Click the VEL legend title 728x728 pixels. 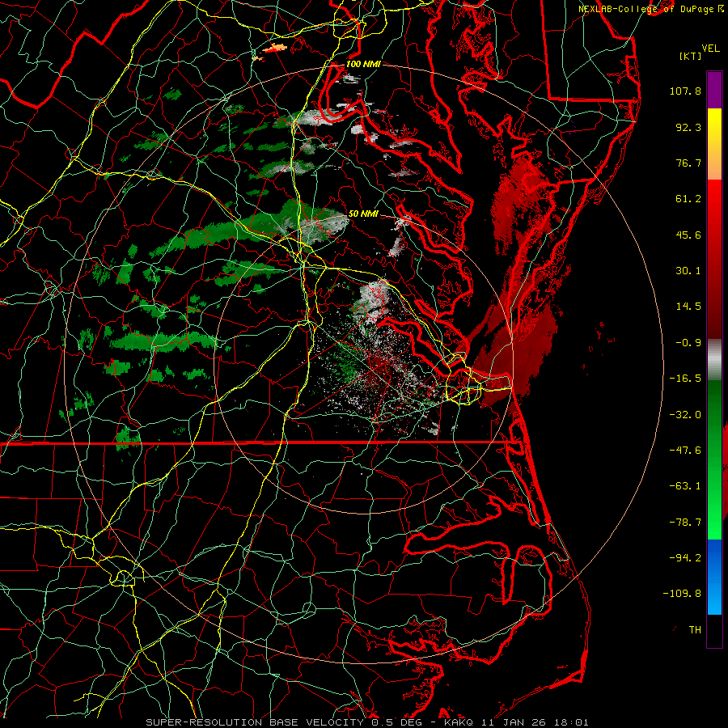[710, 49]
